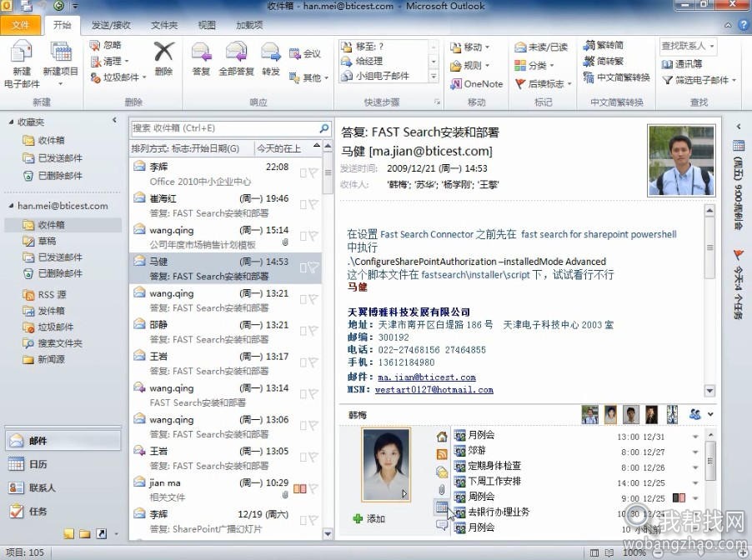Click the Delete (删除) X icon
This screenshot has width=752, height=560.
click(x=163, y=52)
